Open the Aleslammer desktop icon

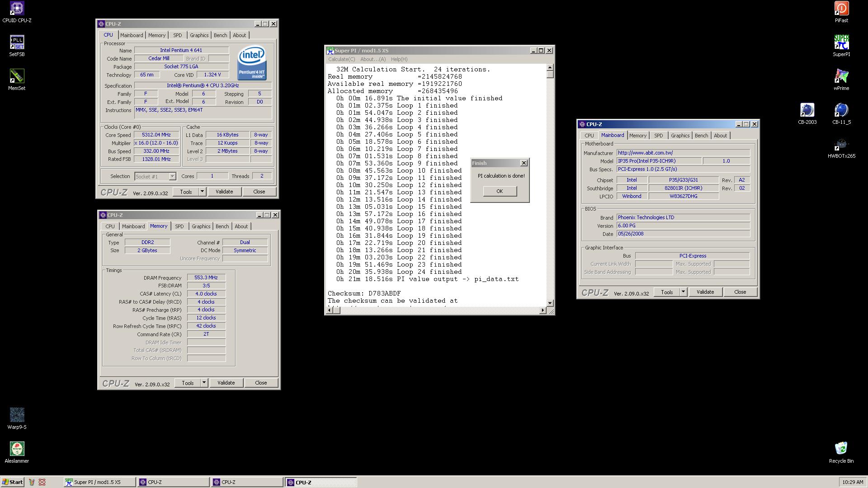(x=17, y=453)
